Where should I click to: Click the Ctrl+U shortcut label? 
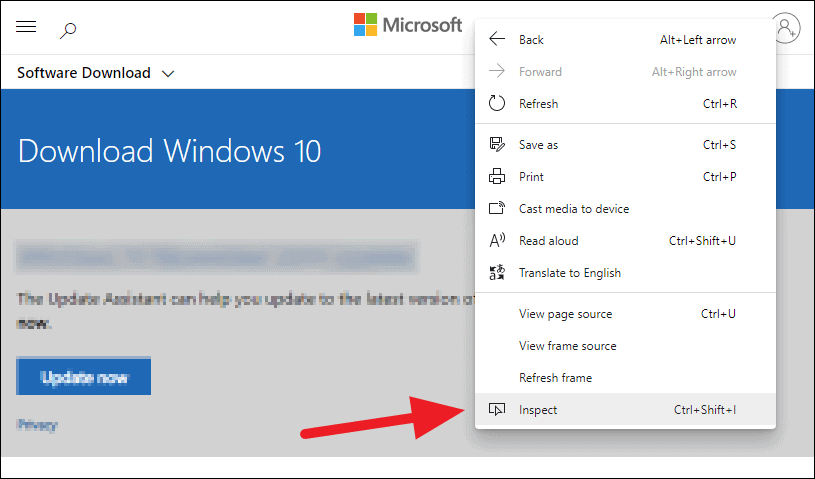(718, 314)
